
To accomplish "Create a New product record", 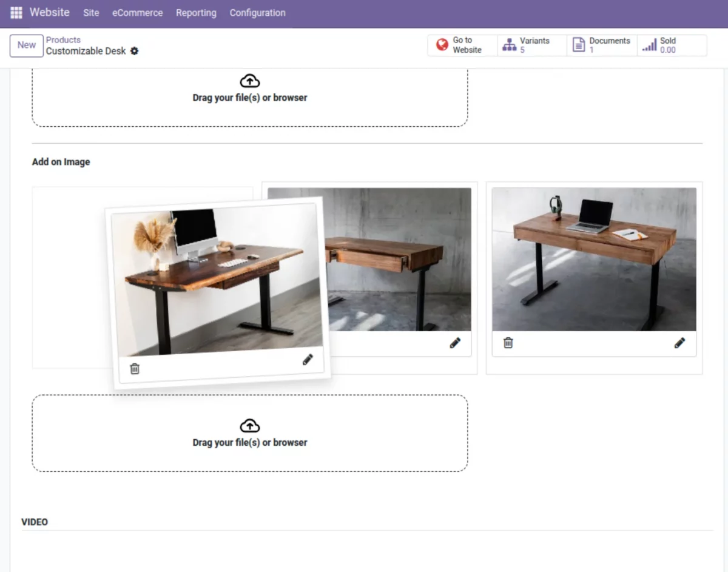I will pyautogui.click(x=27, y=45).
